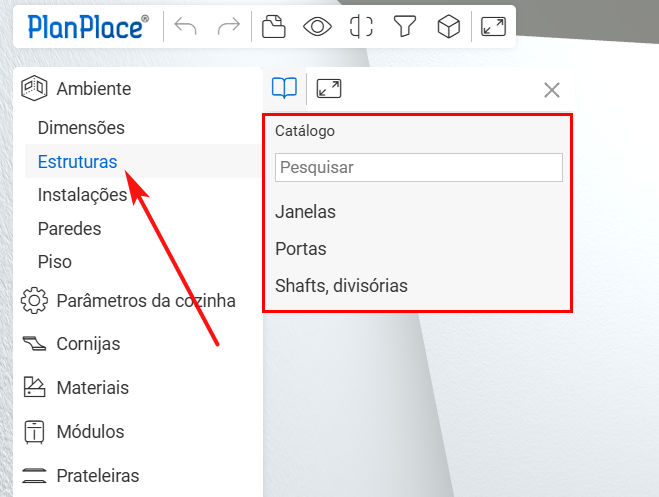Toggle the eye visibility icon
Screen dimensions: 659x497
click(x=317, y=27)
